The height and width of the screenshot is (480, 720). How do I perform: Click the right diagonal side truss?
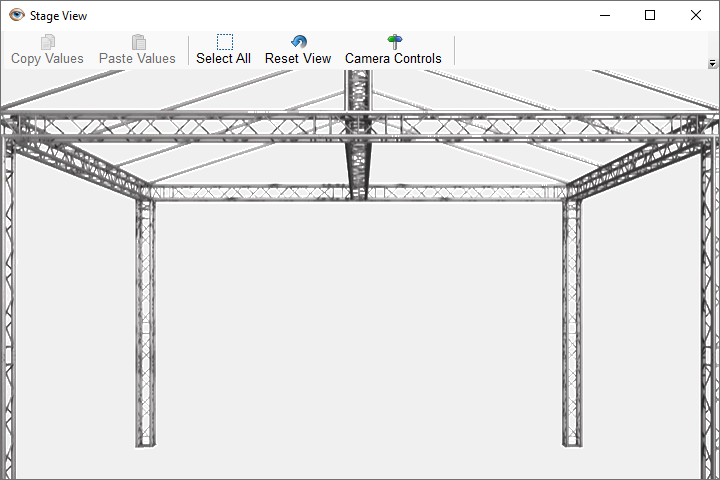[640, 162]
